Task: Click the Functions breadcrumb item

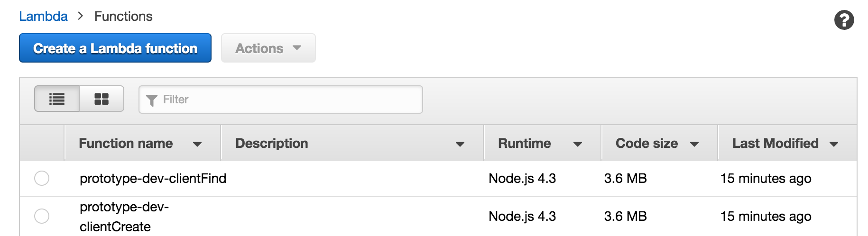Action: pyautogui.click(x=123, y=16)
